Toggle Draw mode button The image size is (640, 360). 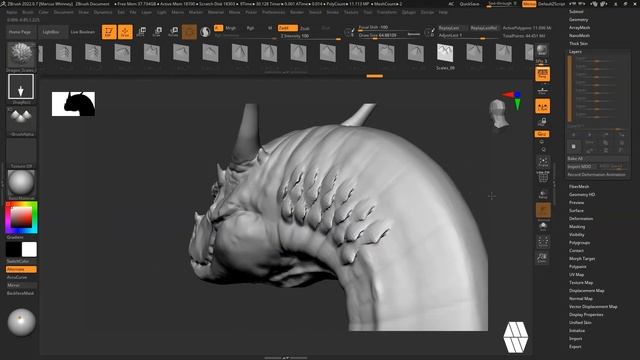click(125, 32)
